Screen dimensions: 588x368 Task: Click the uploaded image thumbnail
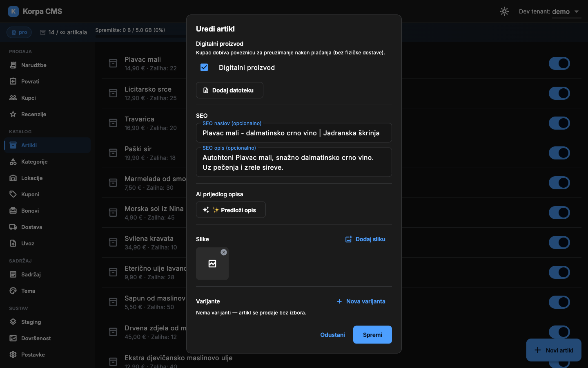click(212, 264)
